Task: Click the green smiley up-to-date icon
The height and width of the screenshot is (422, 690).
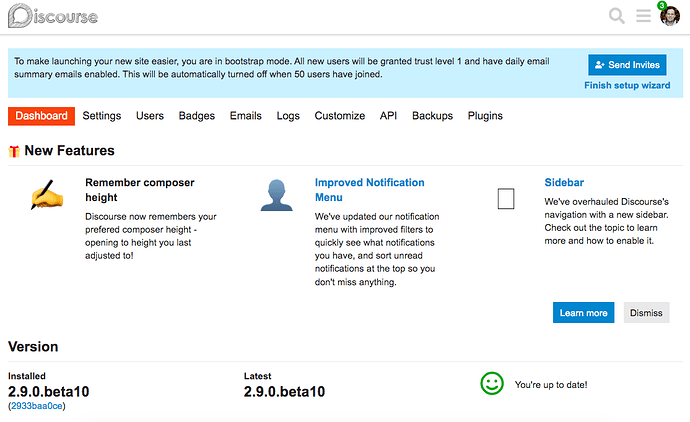Action: [x=492, y=383]
